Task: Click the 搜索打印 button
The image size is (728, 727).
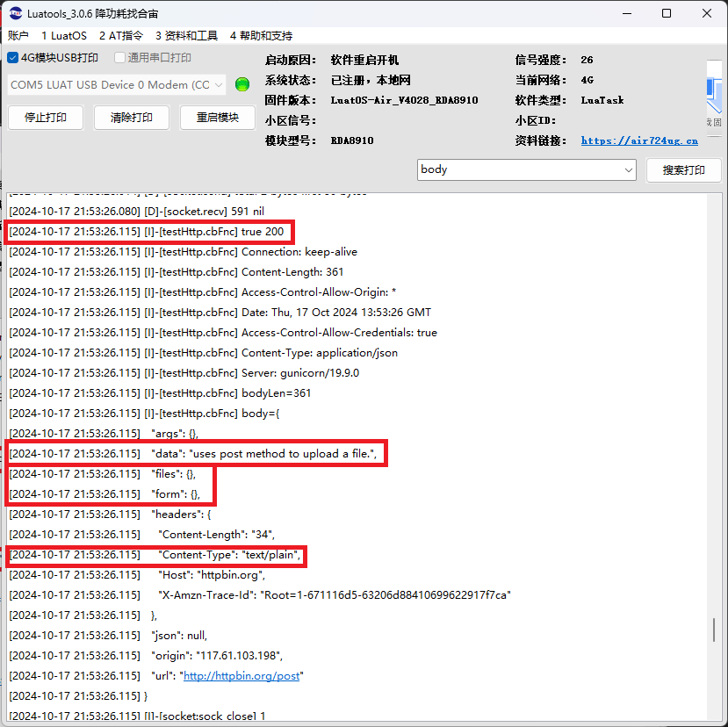Action: click(x=683, y=169)
